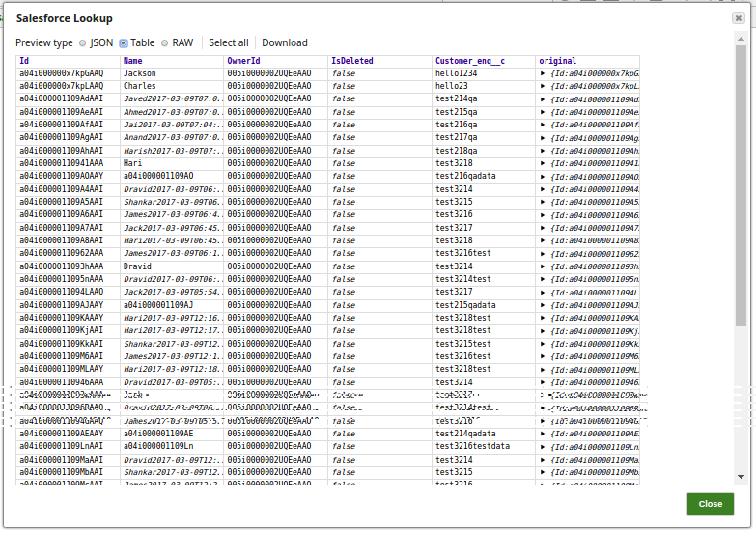Select the cell test3214test

[x=484, y=279]
